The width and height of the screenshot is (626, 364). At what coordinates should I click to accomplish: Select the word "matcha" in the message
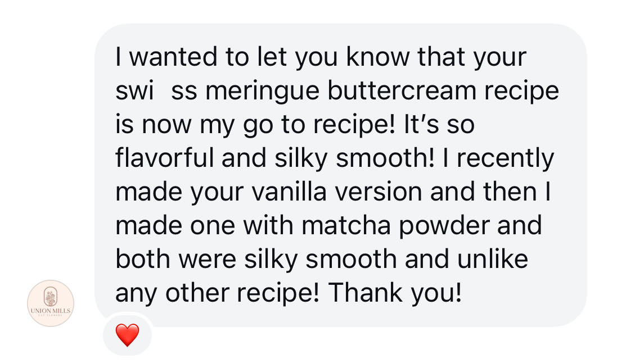coord(346,225)
